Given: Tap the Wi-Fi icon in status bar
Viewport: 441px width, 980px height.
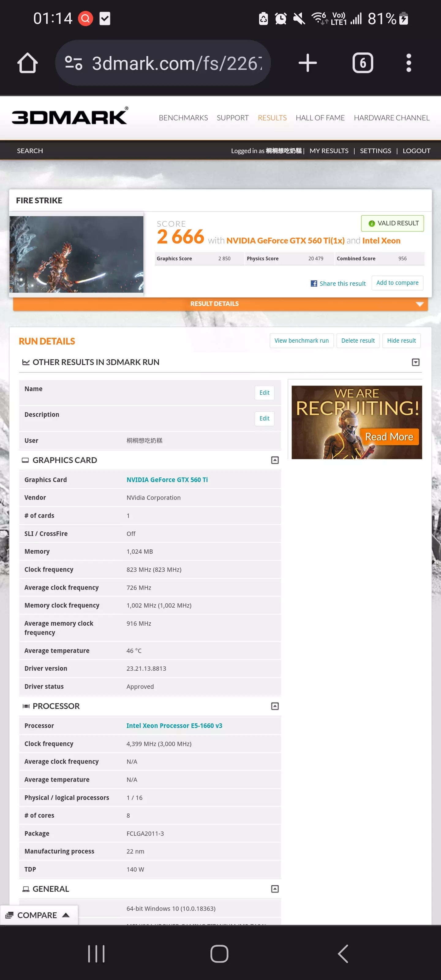Looking at the screenshot, I should [319, 18].
